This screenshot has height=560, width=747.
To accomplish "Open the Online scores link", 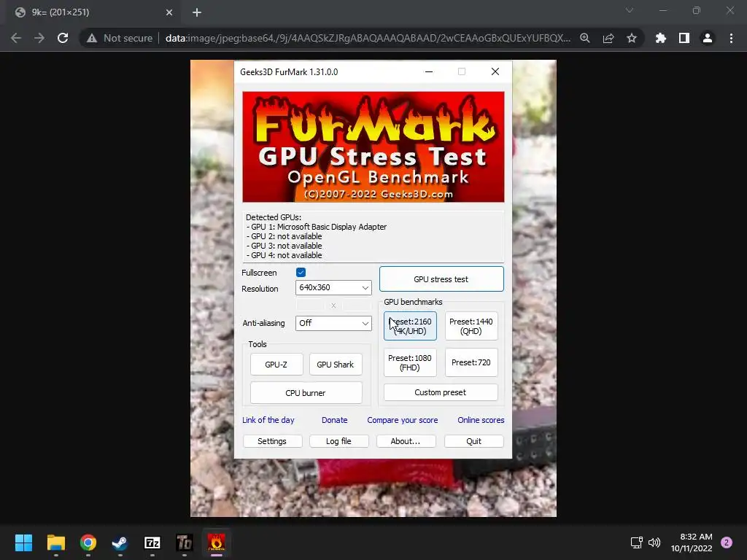I will pyautogui.click(x=481, y=420).
